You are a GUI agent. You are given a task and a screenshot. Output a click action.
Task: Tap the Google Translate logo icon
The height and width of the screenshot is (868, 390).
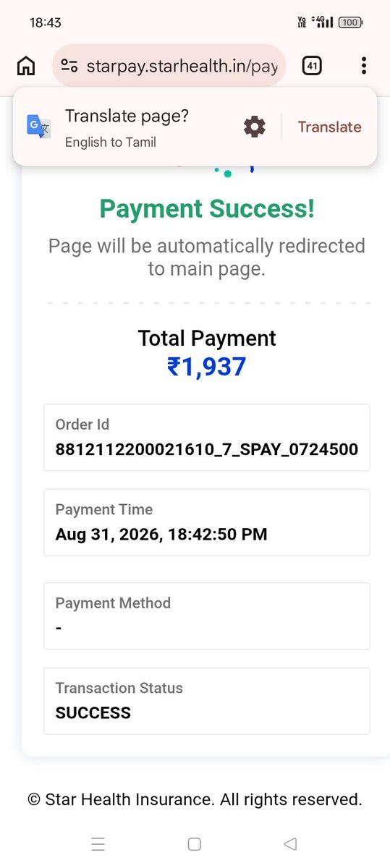click(x=39, y=127)
